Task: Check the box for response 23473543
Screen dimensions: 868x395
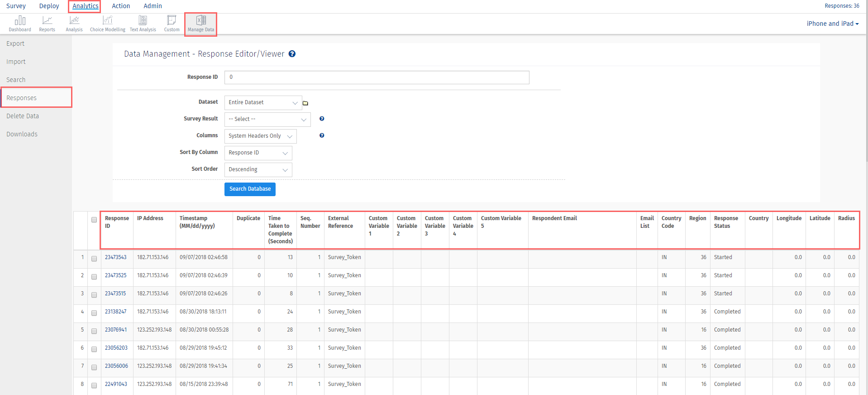Action: coord(94,259)
